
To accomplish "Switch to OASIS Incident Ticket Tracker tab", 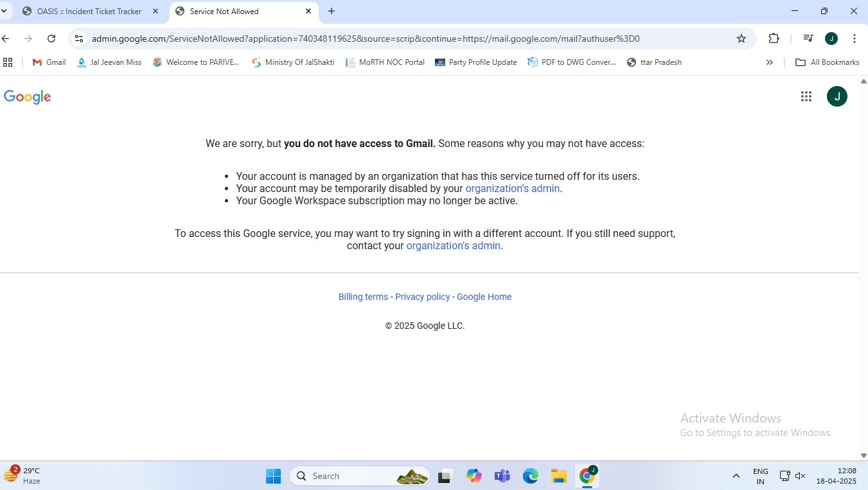I will click(89, 12).
